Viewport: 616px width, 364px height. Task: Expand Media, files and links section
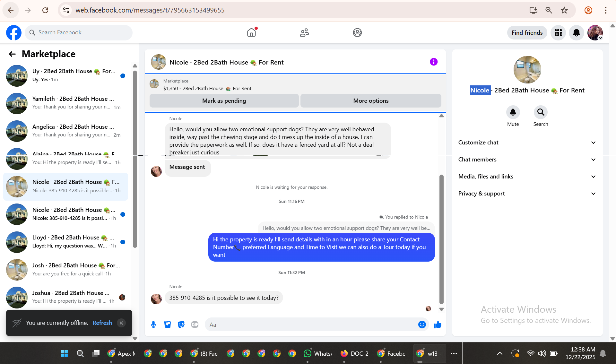click(527, 177)
